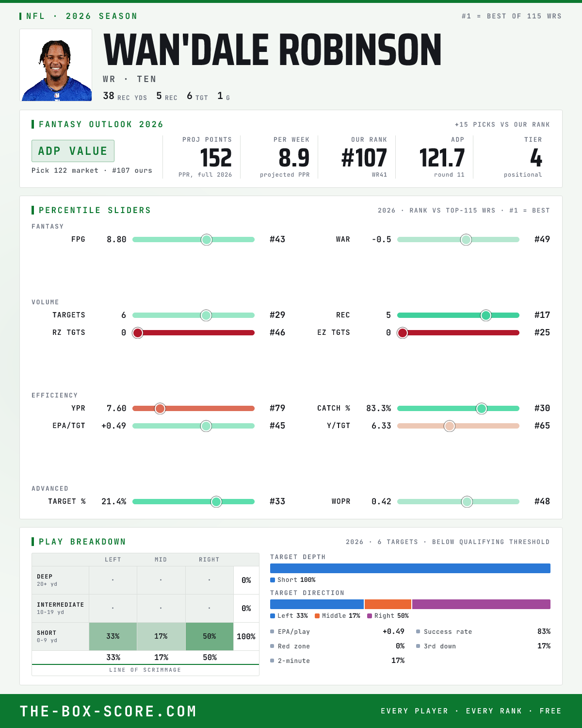Image resolution: width=582 pixels, height=728 pixels.
Task: Click the orange Middle legend swatch
Action: coord(317,616)
